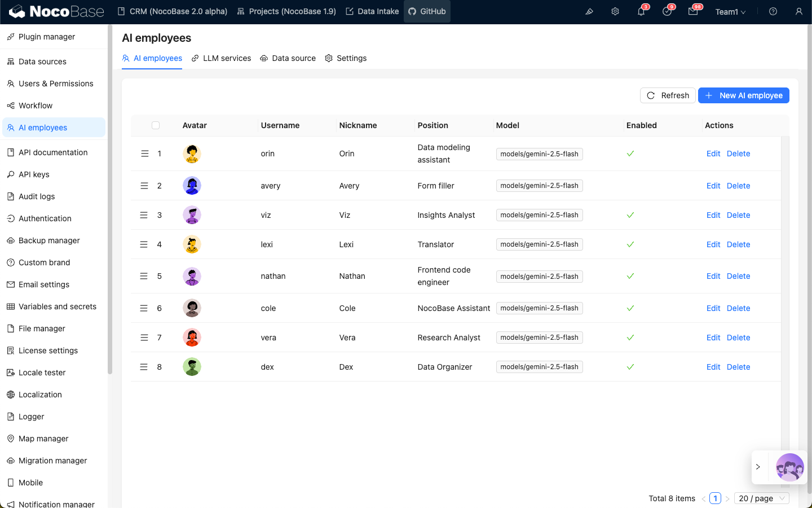Viewport: 812px width, 508px height.
Task: Open the 20 / page size dropdown
Action: 761,498
